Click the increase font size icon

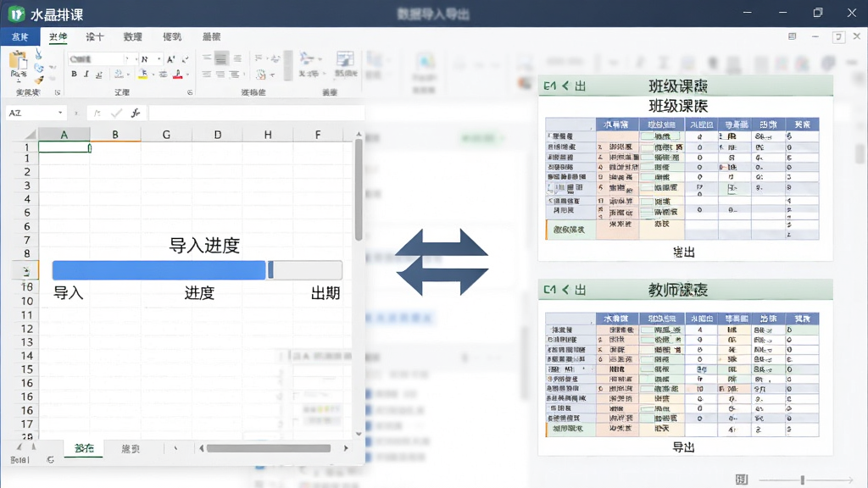(171, 58)
